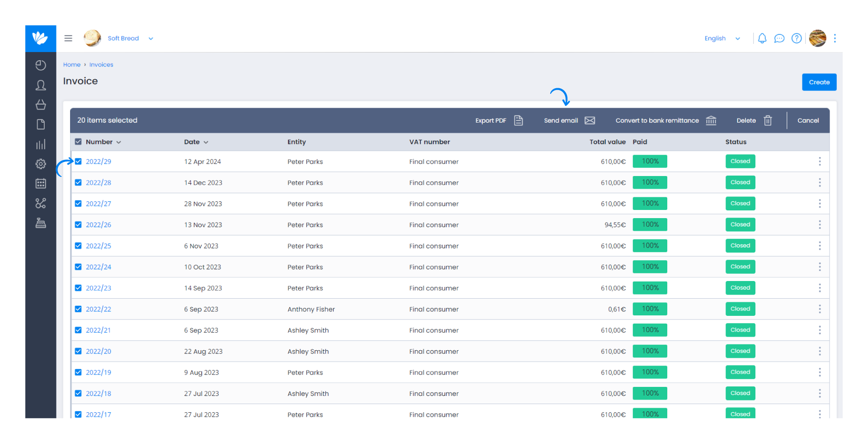Viewport: 868px width, 443px height.
Task: Toggle the select-all header checkbox
Action: (x=78, y=142)
